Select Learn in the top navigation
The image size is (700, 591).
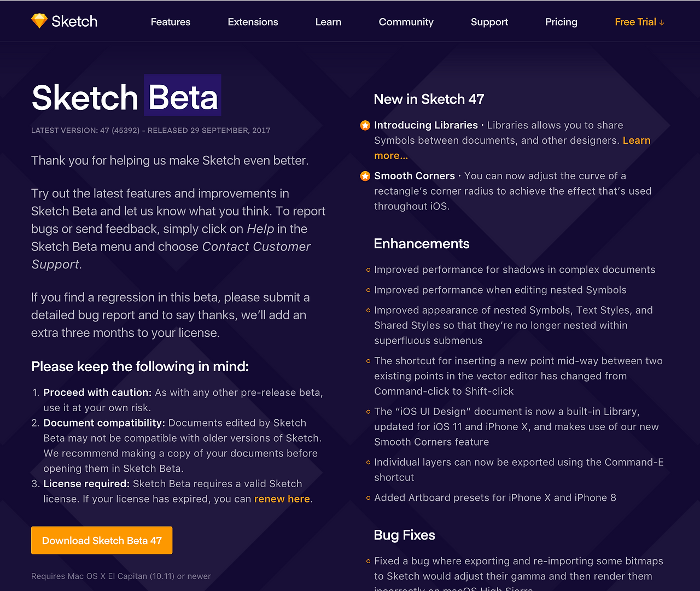[328, 22]
